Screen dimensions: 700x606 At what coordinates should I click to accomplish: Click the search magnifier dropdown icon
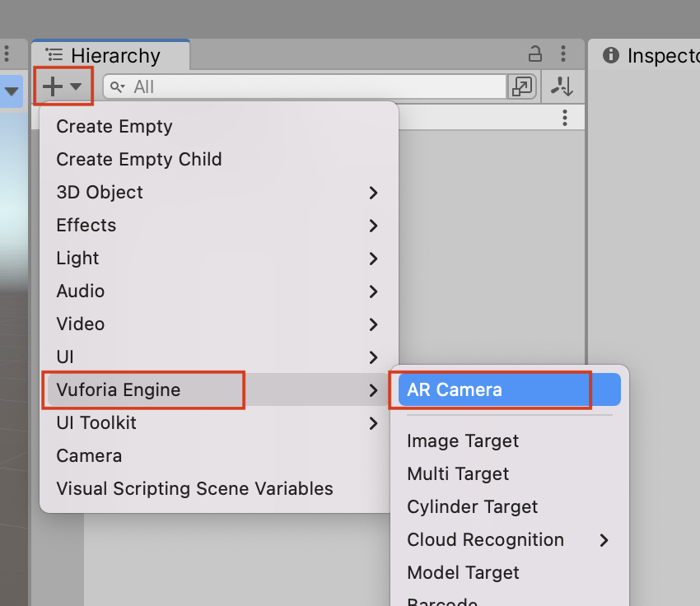pos(119,86)
